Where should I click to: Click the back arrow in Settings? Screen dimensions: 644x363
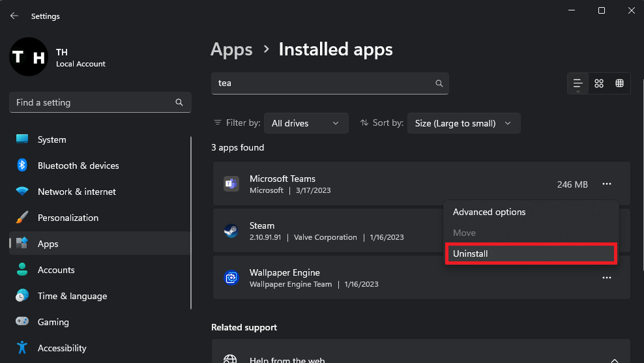pos(14,16)
